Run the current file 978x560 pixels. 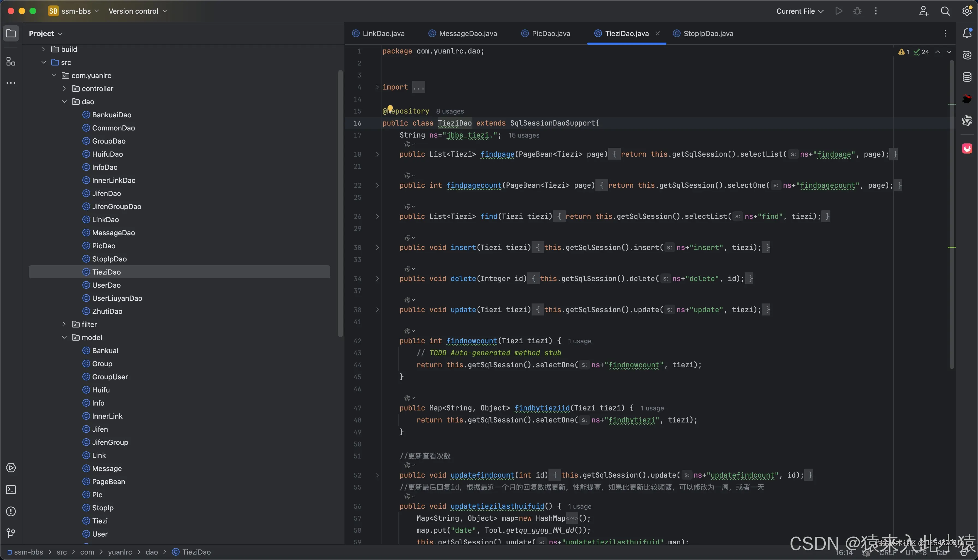[839, 11]
